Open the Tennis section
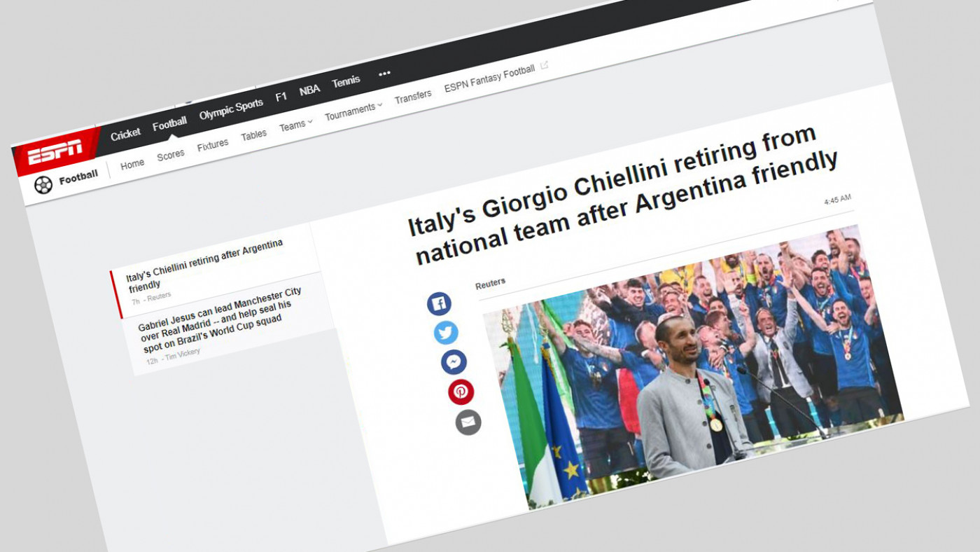This screenshot has width=980, height=552. pos(346,82)
